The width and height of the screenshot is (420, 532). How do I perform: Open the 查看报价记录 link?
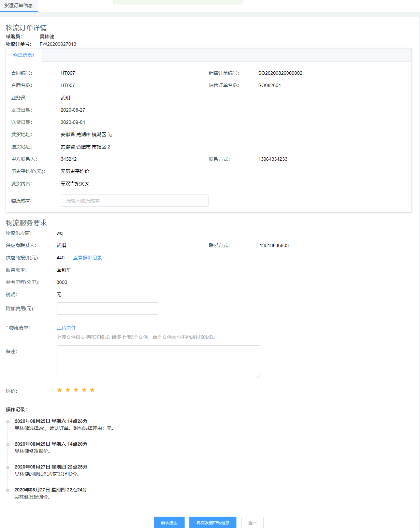(87, 258)
